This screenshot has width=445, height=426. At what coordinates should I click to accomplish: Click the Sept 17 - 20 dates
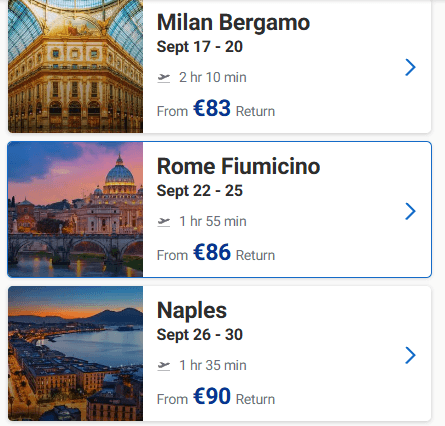[x=200, y=47]
